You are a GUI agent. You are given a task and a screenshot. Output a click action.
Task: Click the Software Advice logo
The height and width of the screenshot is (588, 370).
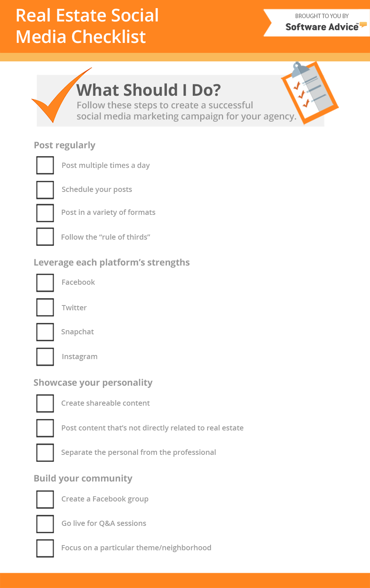click(323, 27)
